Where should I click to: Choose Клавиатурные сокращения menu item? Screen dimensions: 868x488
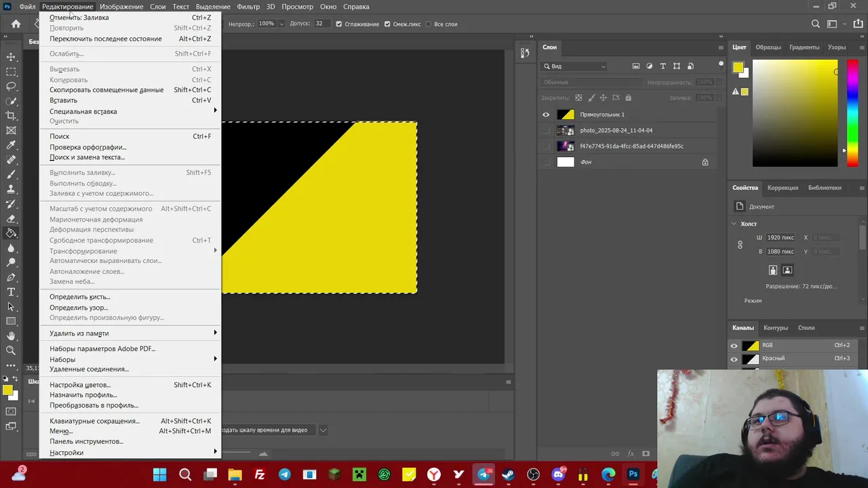pyautogui.click(x=130, y=421)
